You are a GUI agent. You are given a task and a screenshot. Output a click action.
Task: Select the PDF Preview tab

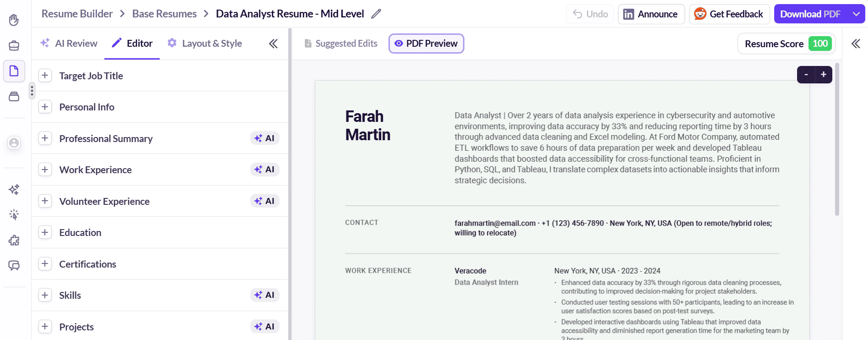click(x=426, y=44)
